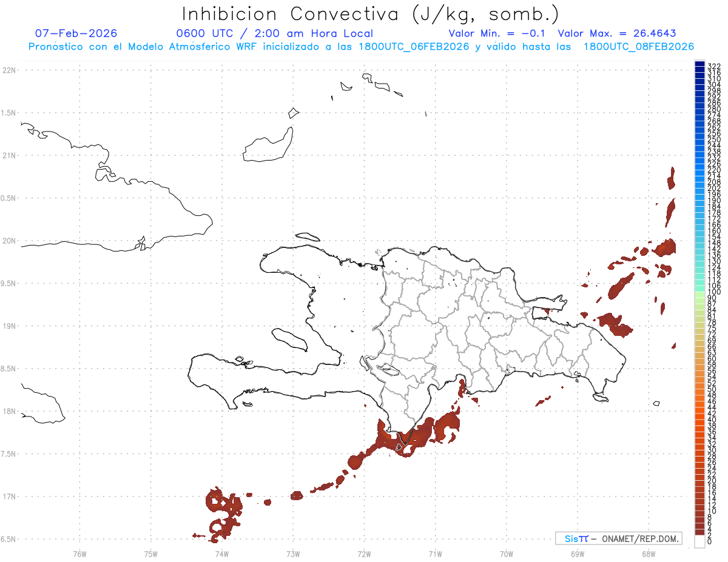Click the 72W longitude label

tap(365, 553)
